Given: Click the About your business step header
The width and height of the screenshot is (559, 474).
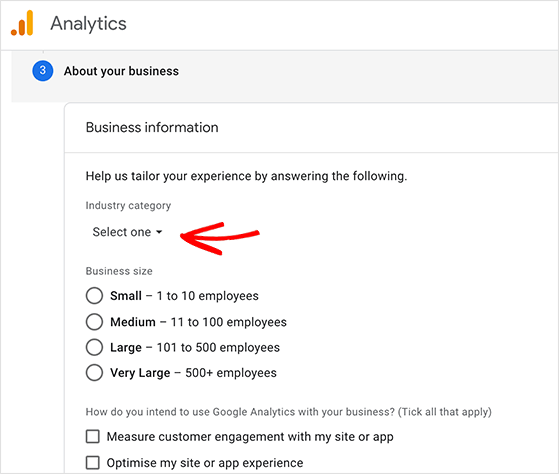Looking at the screenshot, I should 121,71.
